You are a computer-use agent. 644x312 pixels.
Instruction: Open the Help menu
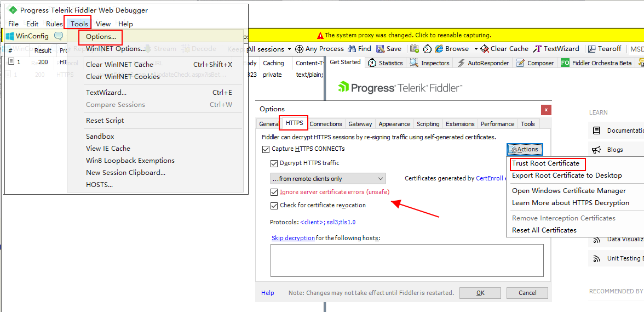tap(125, 24)
